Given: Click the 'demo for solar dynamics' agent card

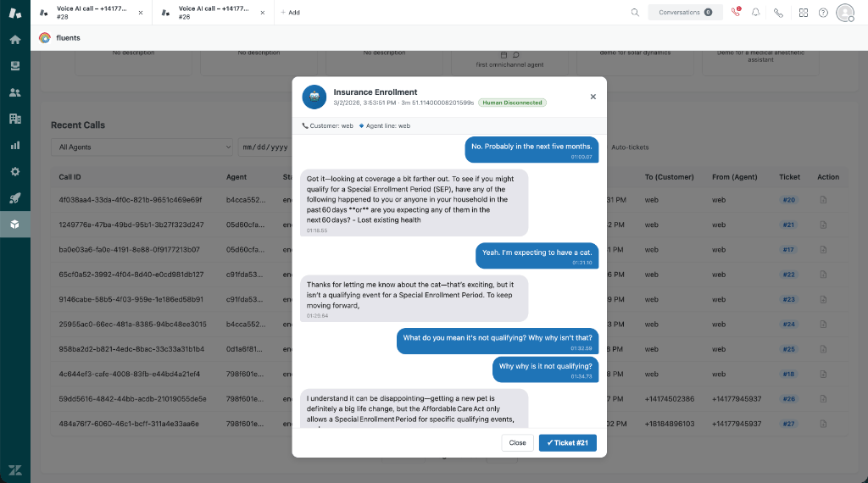Looking at the screenshot, I should pyautogui.click(x=635, y=62).
